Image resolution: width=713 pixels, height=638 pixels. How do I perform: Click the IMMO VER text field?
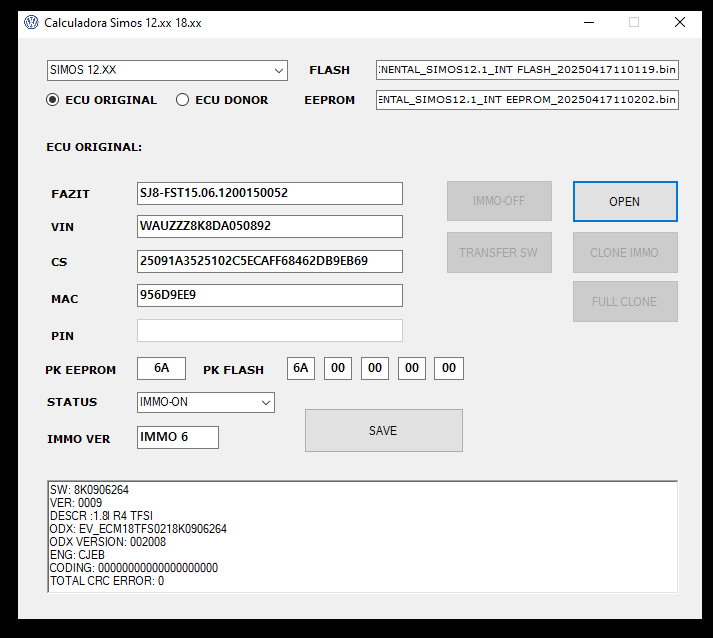pos(178,437)
